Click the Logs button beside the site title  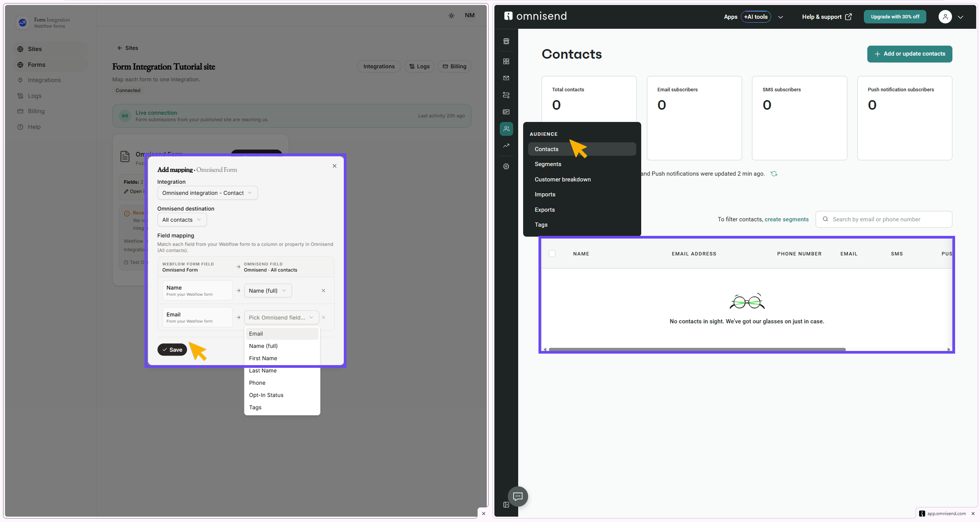tap(419, 66)
